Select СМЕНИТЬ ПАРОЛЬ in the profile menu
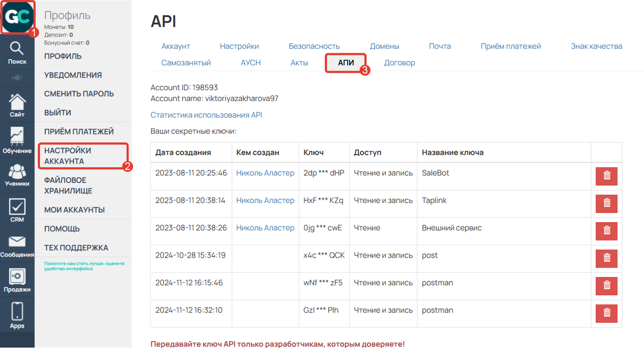This screenshot has height=348, width=644. coord(79,94)
